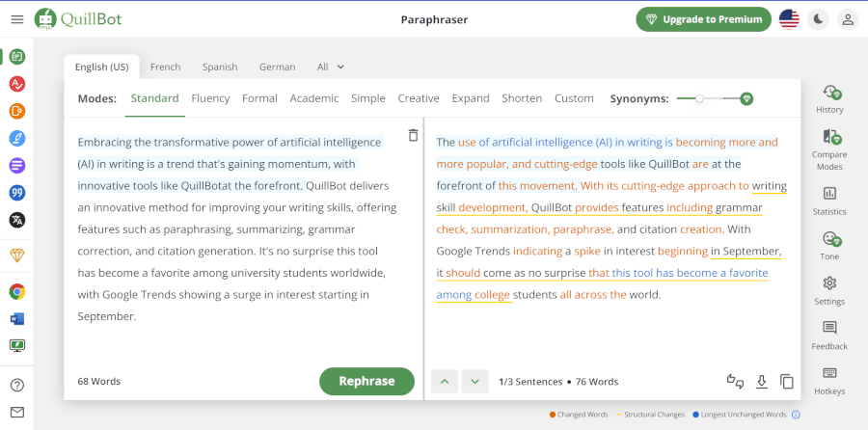Click "college" in paraphrased output

coord(492,295)
